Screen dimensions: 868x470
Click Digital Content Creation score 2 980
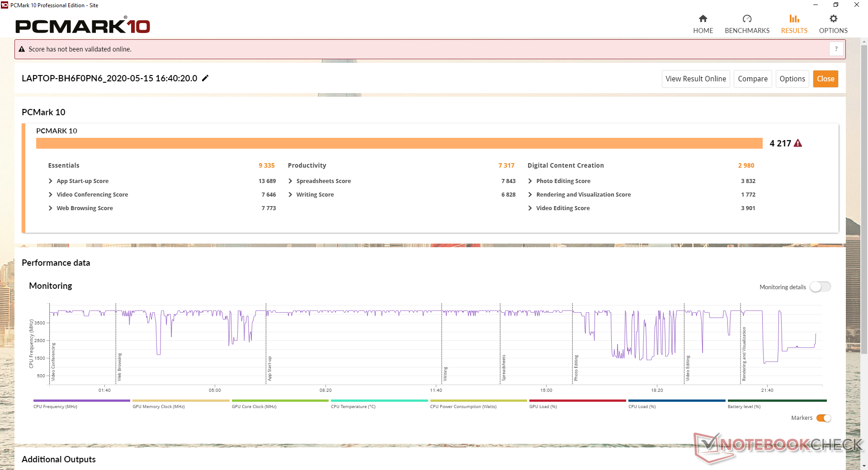[746, 166]
